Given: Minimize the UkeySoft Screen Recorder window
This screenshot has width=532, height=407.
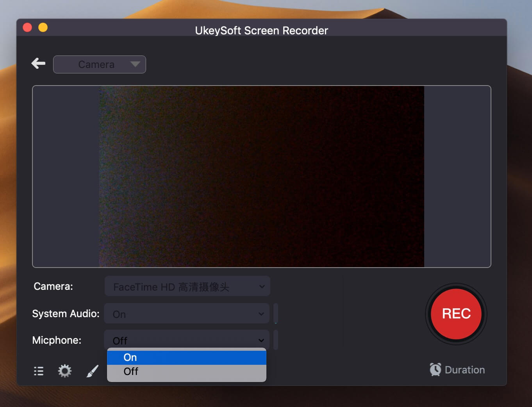Looking at the screenshot, I should click(x=43, y=27).
